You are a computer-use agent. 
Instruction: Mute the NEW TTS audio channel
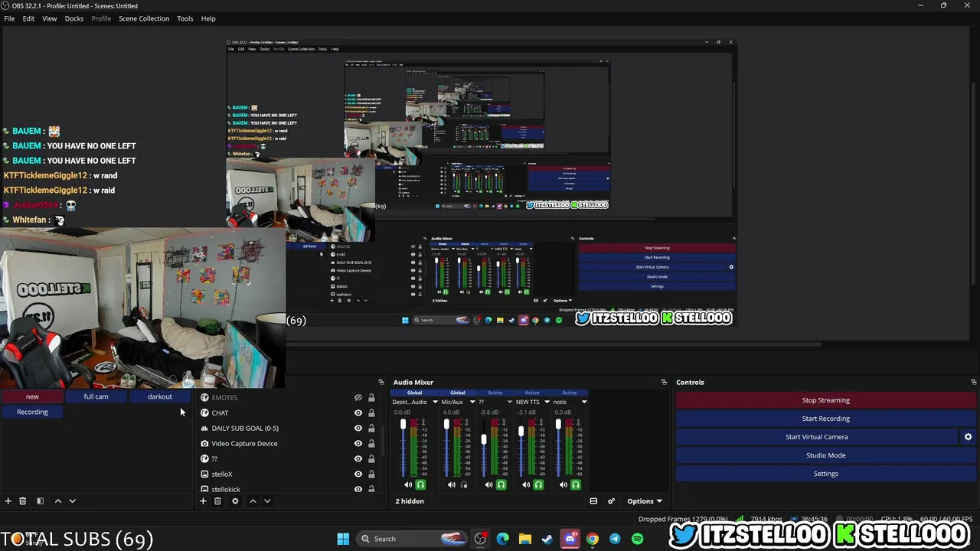click(x=526, y=484)
